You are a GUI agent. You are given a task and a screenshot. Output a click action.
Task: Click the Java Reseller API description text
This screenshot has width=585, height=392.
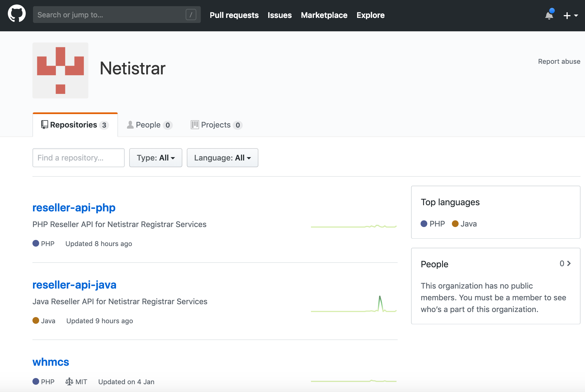[x=120, y=301]
